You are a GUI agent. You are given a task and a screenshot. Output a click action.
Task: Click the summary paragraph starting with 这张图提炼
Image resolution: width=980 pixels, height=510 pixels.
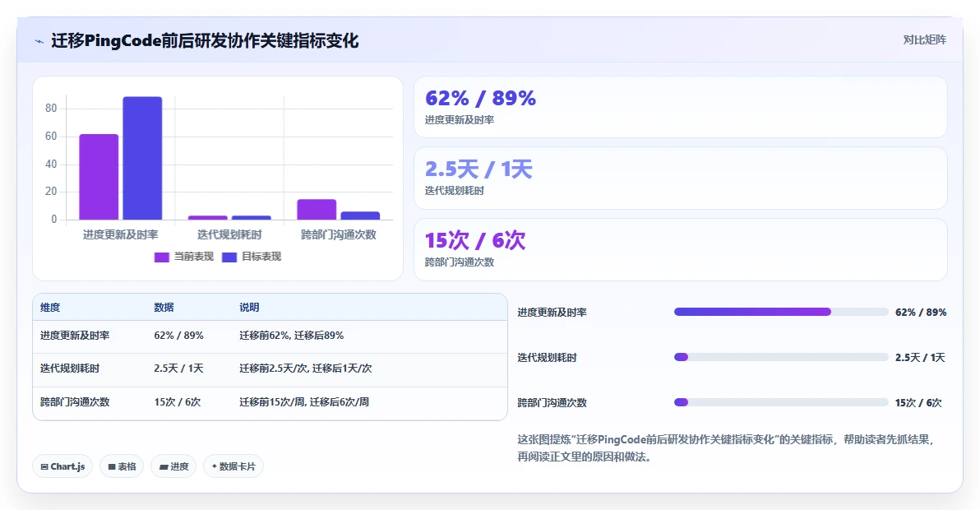pos(726,448)
